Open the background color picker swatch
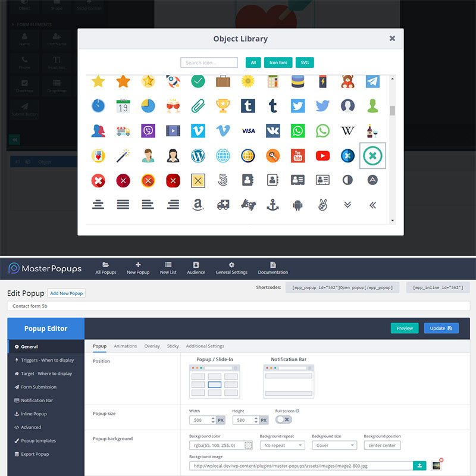Image resolution: width=476 pixels, height=476 pixels. click(248, 445)
